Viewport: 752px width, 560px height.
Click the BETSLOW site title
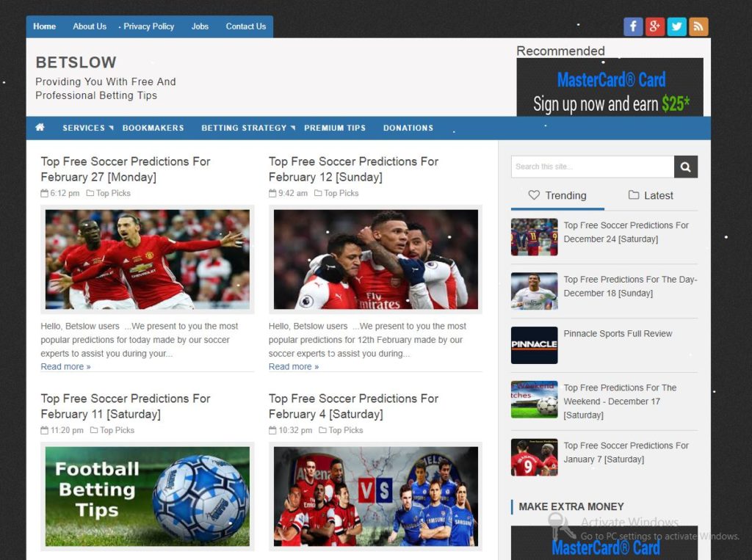coord(76,62)
